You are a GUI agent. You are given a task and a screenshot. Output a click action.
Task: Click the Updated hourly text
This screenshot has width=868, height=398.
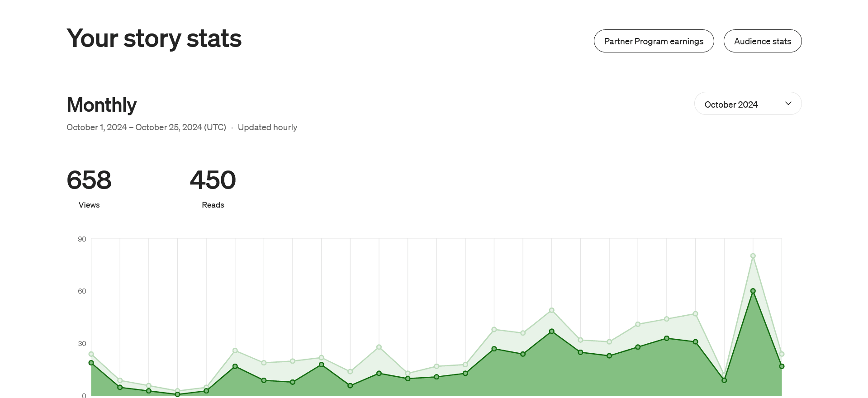click(267, 127)
